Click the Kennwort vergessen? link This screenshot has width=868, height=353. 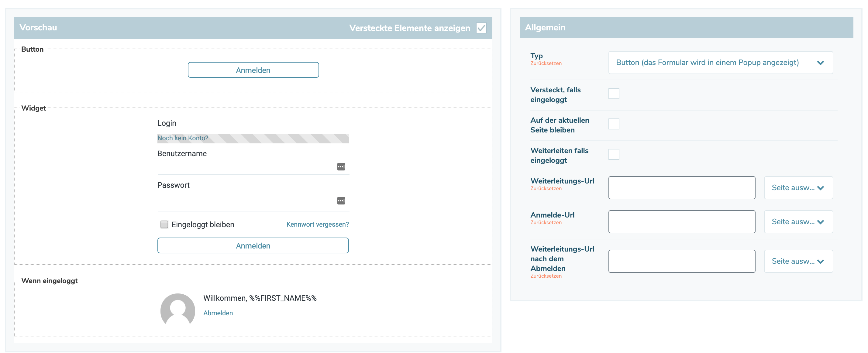317,224
